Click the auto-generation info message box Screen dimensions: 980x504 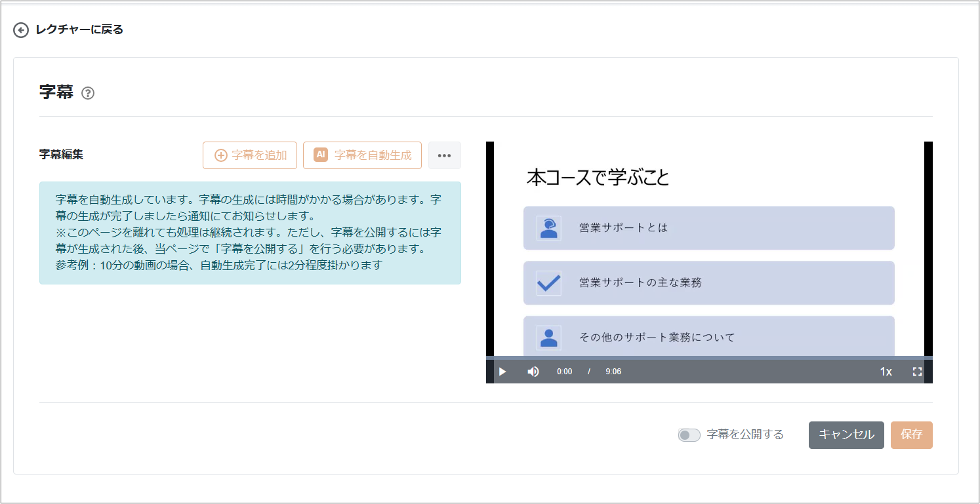click(250, 233)
